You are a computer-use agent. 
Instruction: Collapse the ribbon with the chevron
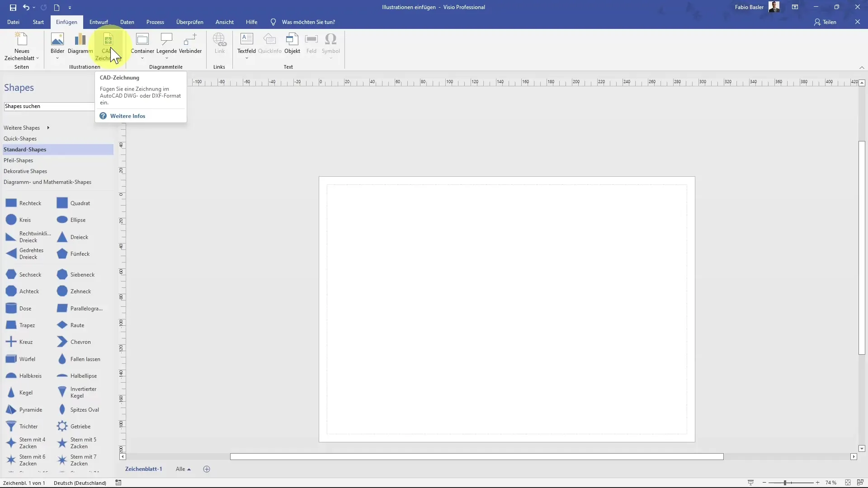coord(862,67)
